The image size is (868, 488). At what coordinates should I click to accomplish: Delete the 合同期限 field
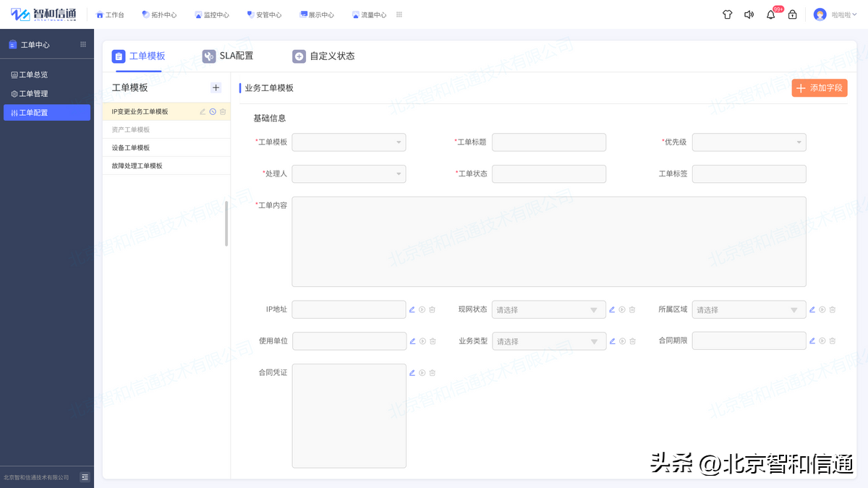(x=833, y=341)
